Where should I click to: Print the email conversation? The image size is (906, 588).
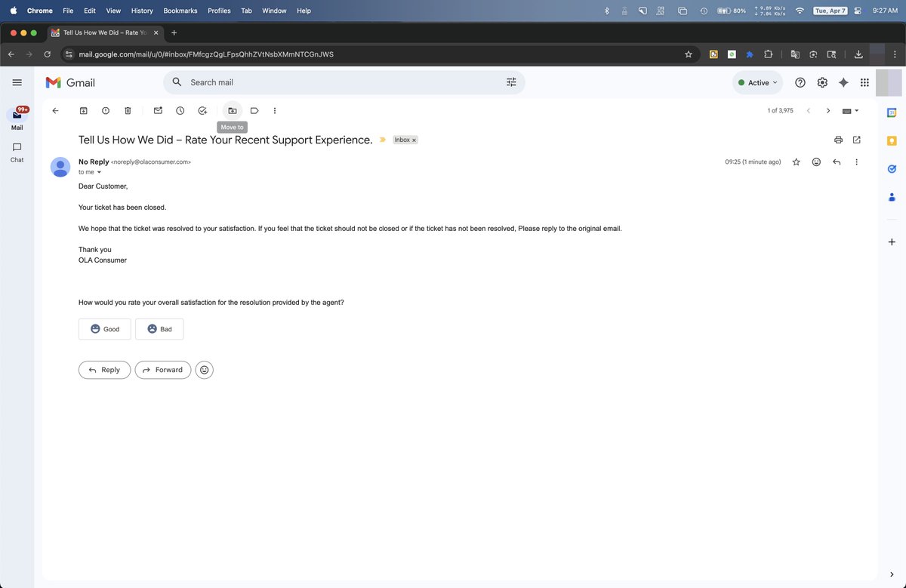(x=838, y=140)
